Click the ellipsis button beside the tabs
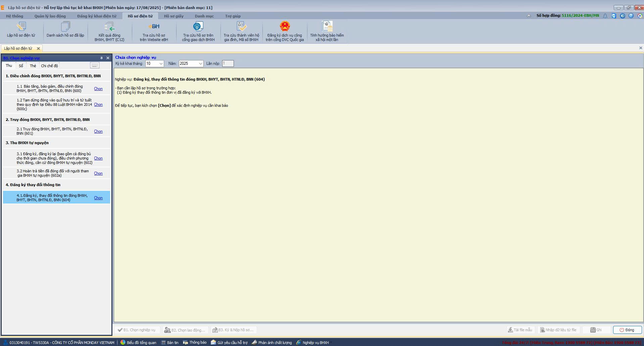Viewport: 644px width, 346px height. coord(95,66)
